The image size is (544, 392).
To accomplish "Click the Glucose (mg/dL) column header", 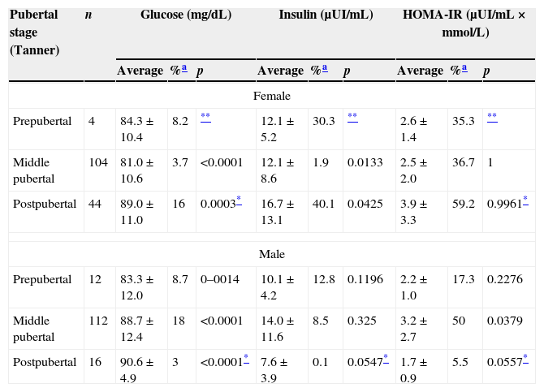I will (x=183, y=15).
